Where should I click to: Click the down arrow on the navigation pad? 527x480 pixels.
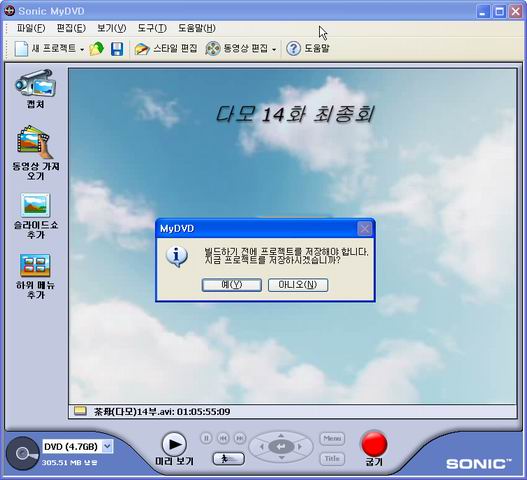(x=281, y=458)
